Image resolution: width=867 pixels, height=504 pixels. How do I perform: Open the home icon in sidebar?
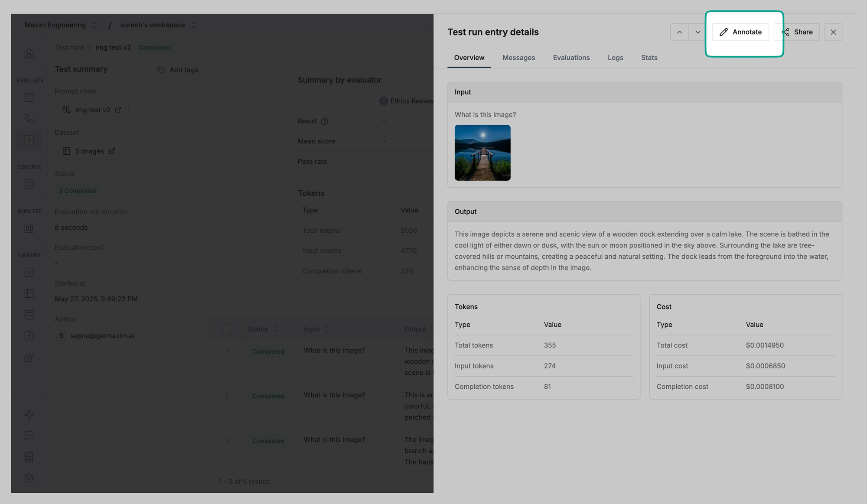(29, 54)
